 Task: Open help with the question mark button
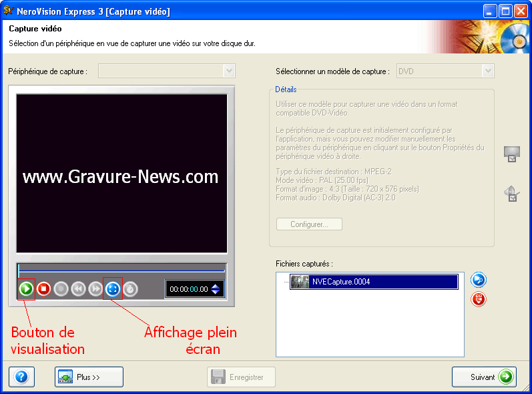point(22,377)
